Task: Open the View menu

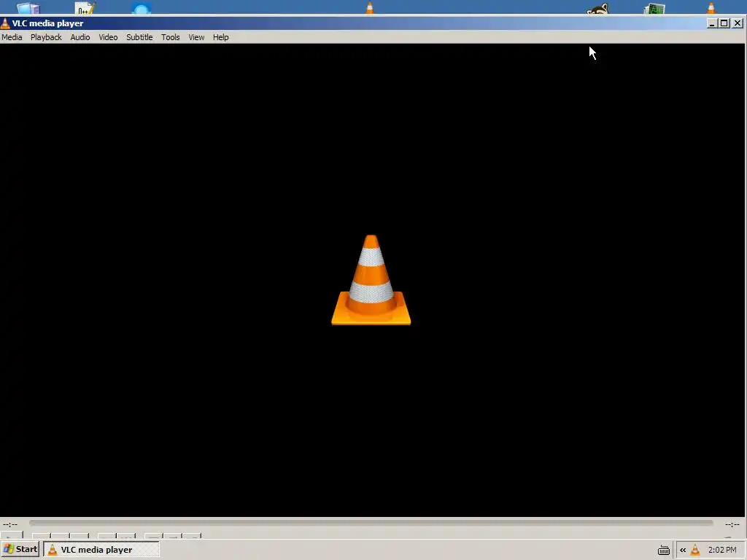Action: (196, 37)
